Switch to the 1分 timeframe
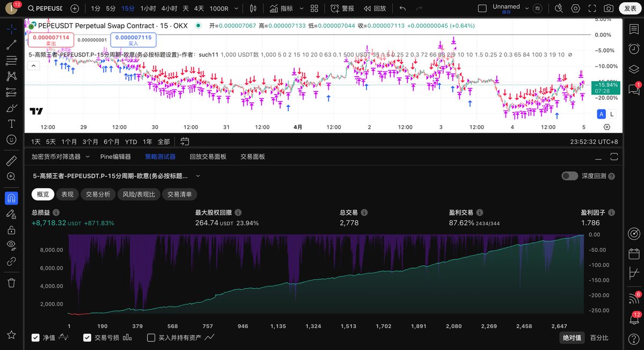 point(96,9)
